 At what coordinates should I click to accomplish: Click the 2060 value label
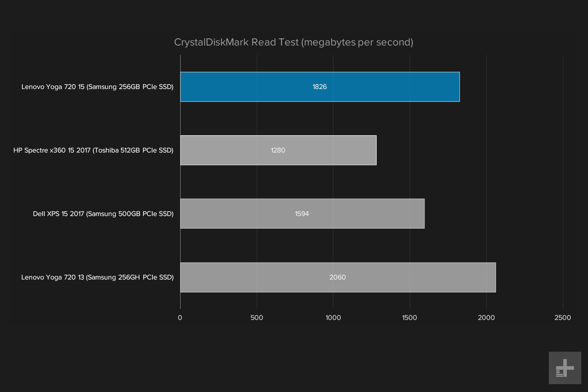(338, 277)
